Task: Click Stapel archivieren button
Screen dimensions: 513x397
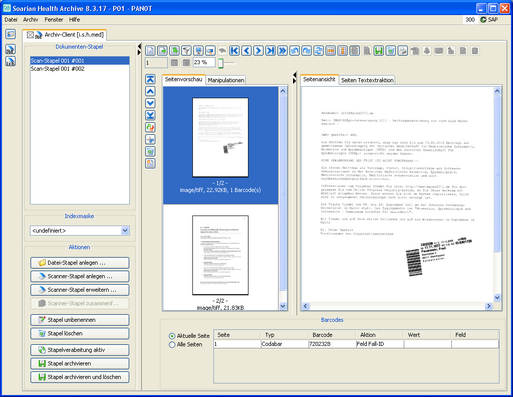Action: coord(80,364)
